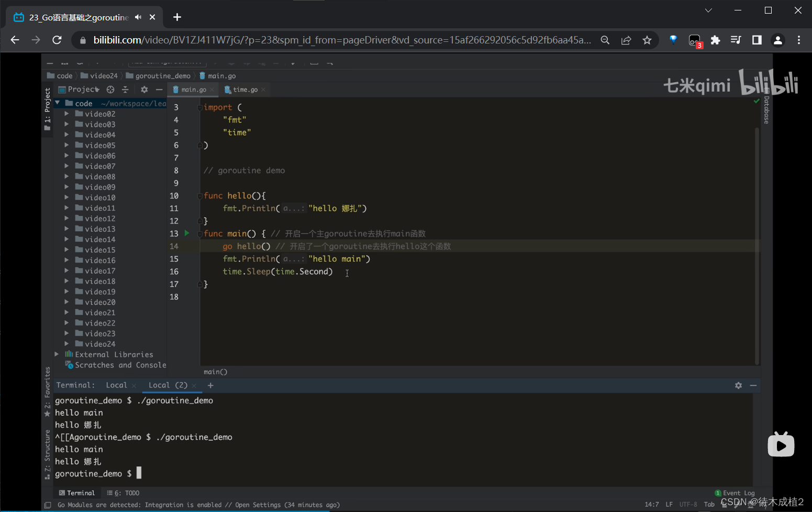Screen dimensions: 812x512
Task: Collapse the code root folder
Action: pyautogui.click(x=58, y=103)
